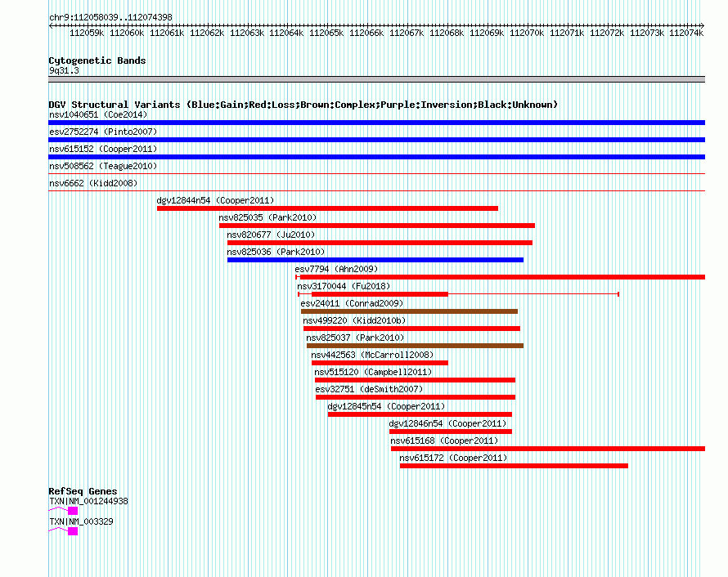Click the blue bar under nsv1040651
728x577 pixels.
pos(376,123)
